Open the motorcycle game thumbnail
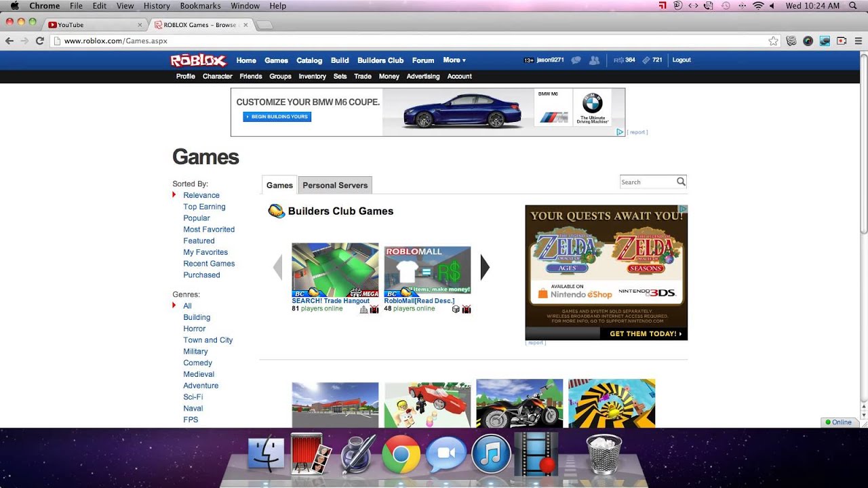The width and height of the screenshot is (868, 488). tap(519, 403)
